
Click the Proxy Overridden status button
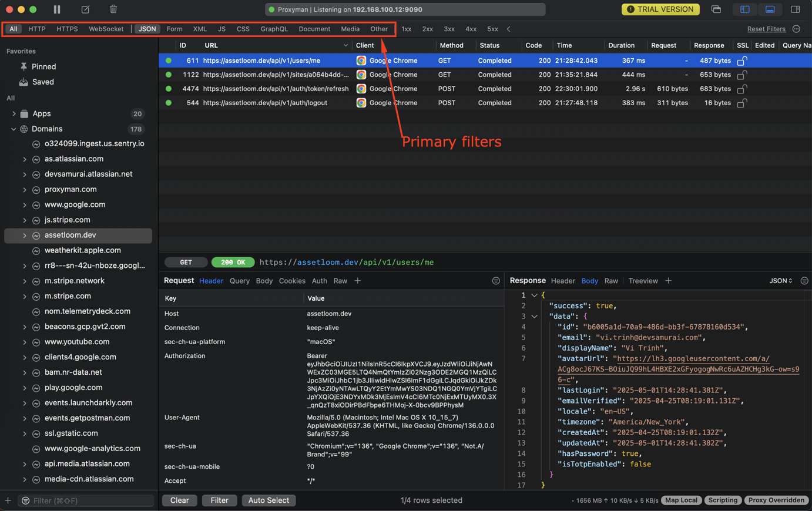[776, 500]
